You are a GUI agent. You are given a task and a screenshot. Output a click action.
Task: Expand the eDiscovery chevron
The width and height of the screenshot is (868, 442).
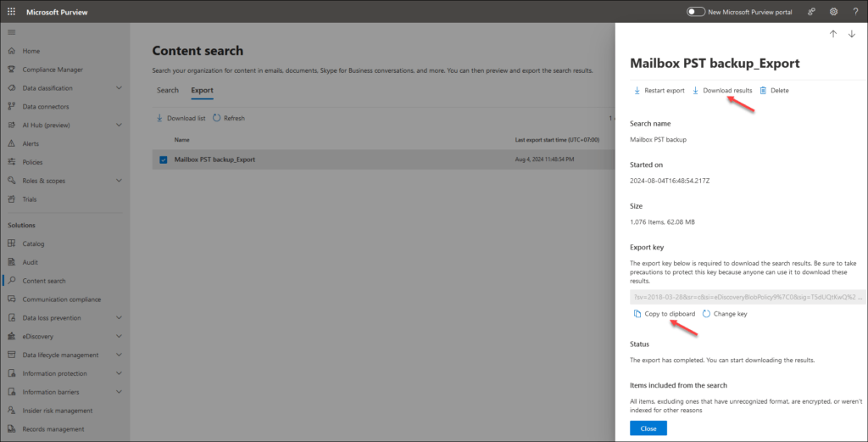[119, 336]
